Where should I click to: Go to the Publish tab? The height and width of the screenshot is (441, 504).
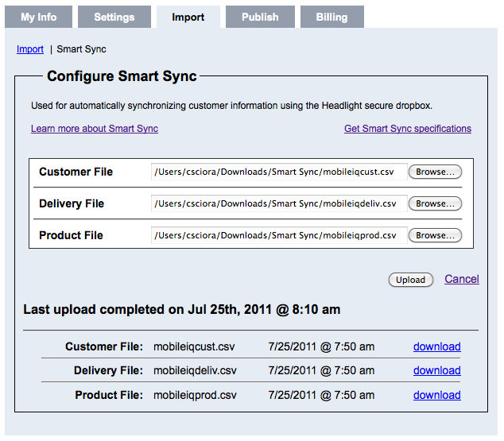[260, 17]
